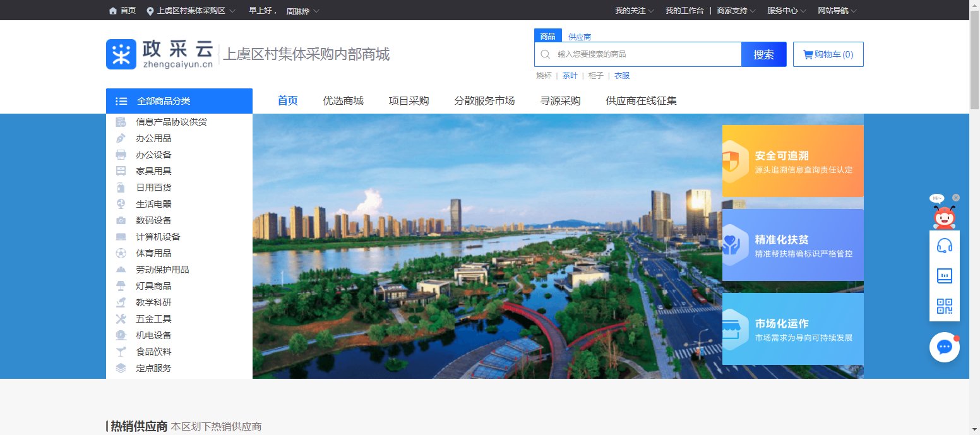Click the 教学科研 microscope icon
The image size is (980, 435).
(121, 302)
